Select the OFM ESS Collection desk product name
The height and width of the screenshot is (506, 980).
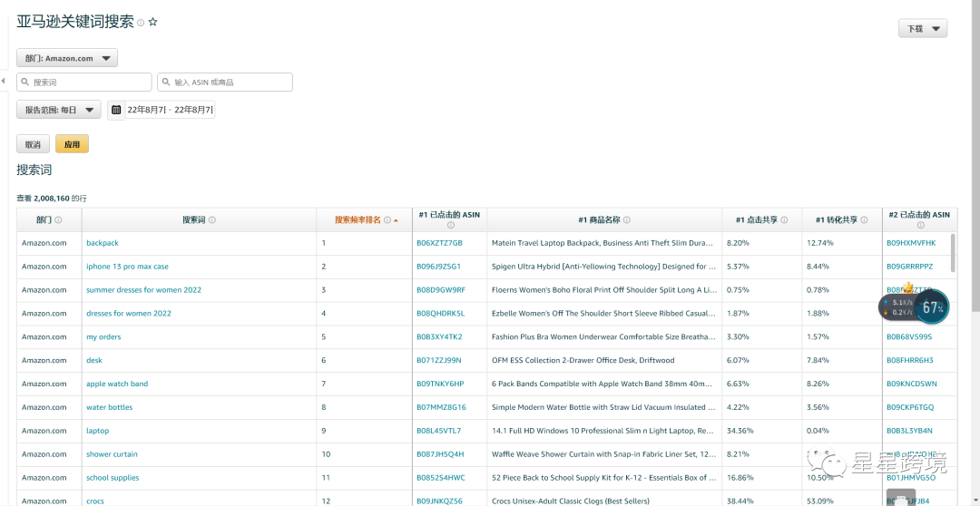pyautogui.click(x=583, y=360)
